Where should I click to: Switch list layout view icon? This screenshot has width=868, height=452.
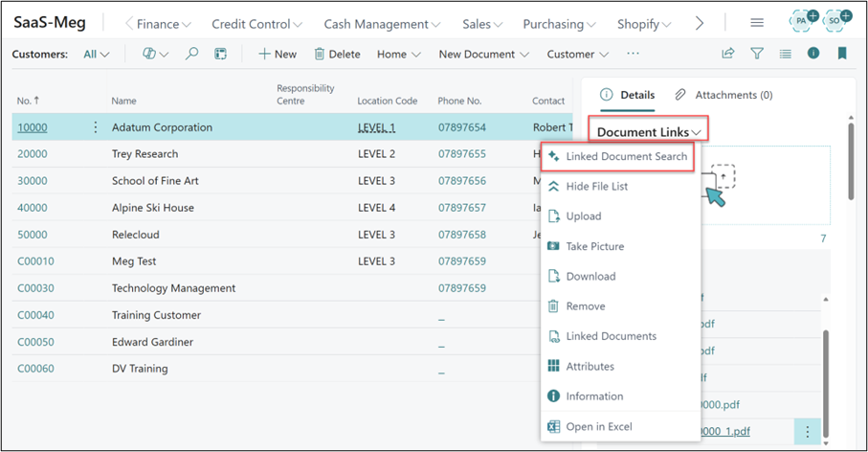(785, 54)
